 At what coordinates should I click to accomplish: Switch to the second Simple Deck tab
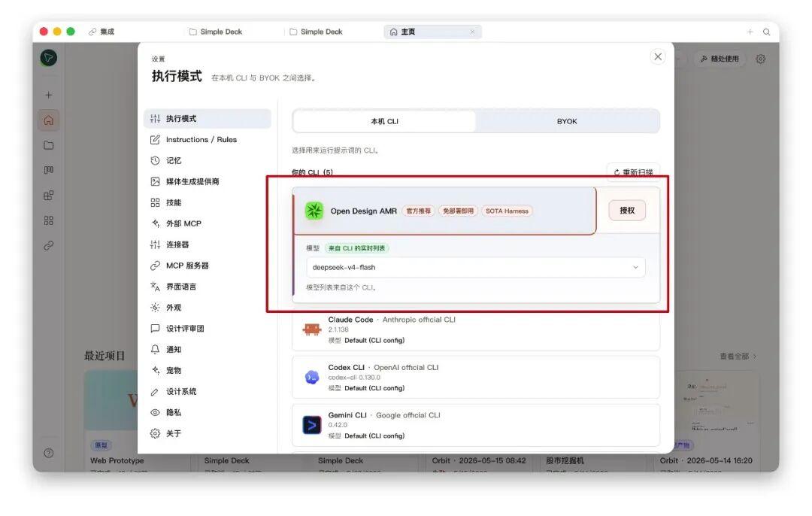[x=317, y=32]
